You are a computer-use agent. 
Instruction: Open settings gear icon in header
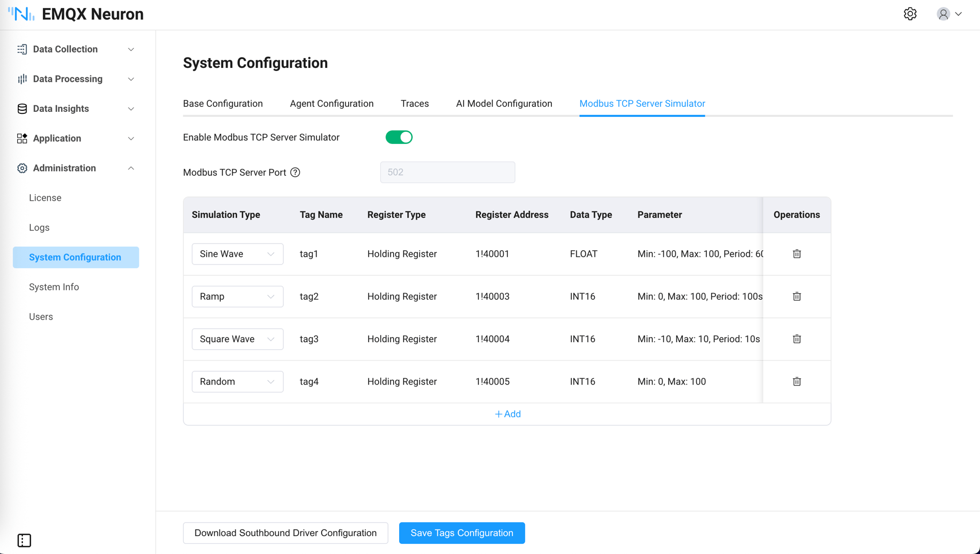click(910, 14)
